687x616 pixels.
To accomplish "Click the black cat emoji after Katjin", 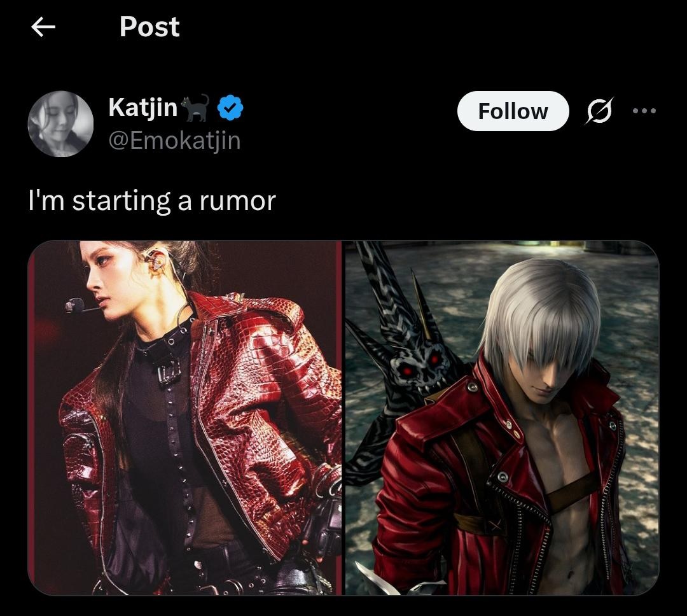I will [x=195, y=108].
